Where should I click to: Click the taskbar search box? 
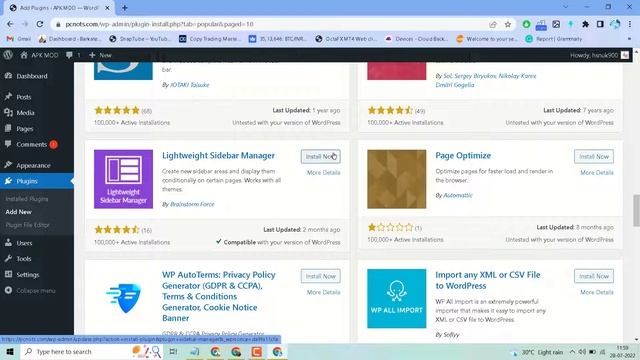pos(92,351)
